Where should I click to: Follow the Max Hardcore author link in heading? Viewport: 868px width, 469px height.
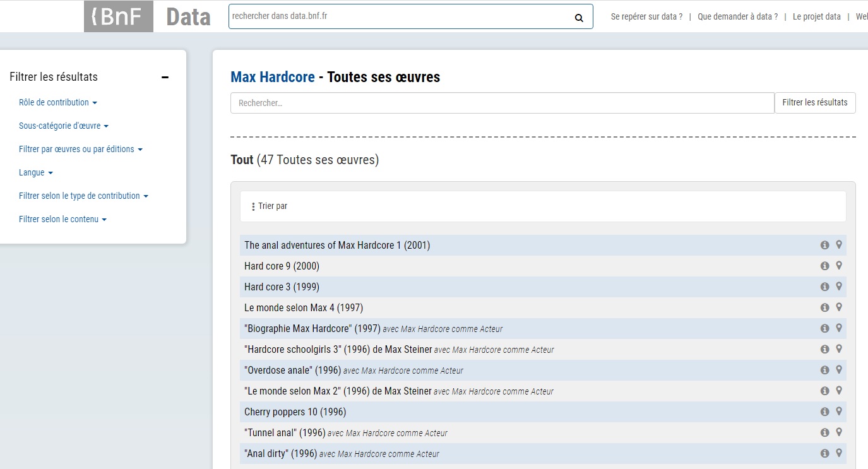coord(273,77)
